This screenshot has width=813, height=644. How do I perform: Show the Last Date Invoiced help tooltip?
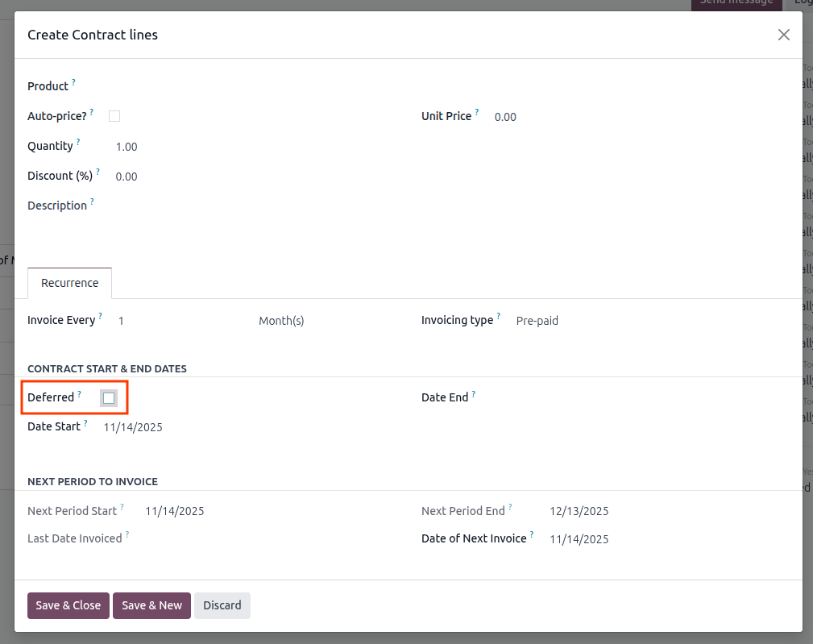pyautogui.click(x=127, y=534)
